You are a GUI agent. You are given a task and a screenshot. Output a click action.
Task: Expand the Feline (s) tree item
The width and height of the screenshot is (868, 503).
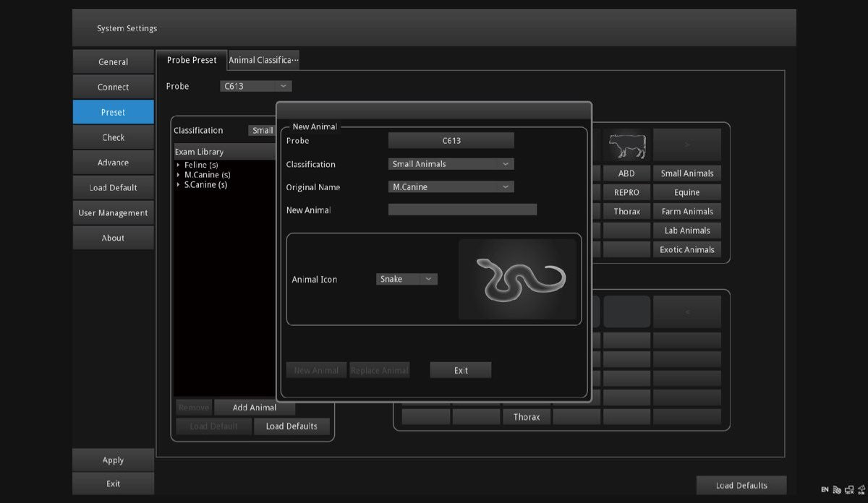point(179,165)
